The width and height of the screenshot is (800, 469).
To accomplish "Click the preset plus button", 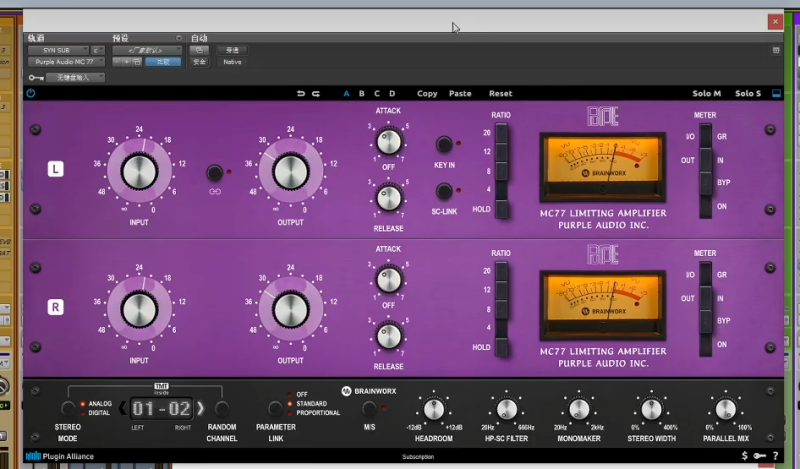I will click(x=127, y=62).
